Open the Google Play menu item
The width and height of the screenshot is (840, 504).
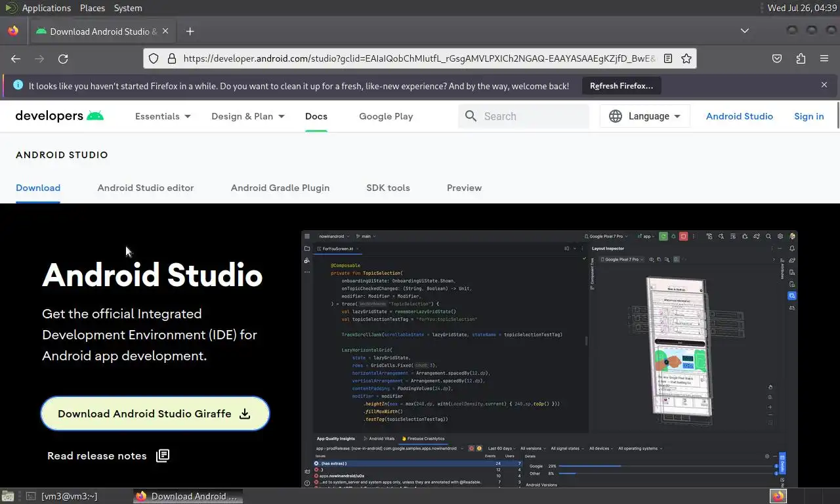click(386, 116)
